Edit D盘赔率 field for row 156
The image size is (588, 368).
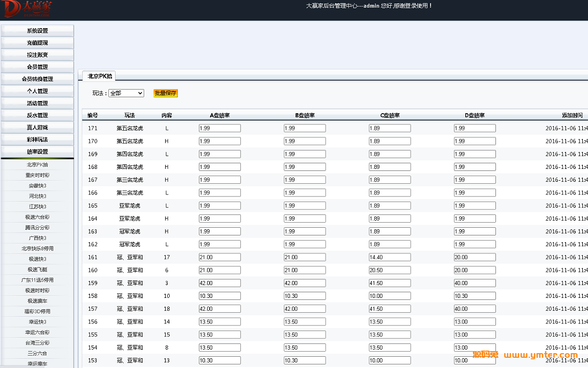pos(475,322)
